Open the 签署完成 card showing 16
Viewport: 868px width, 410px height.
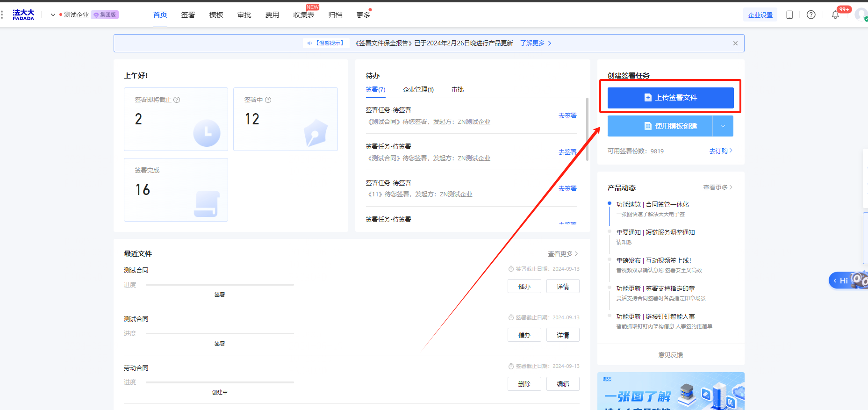click(176, 190)
